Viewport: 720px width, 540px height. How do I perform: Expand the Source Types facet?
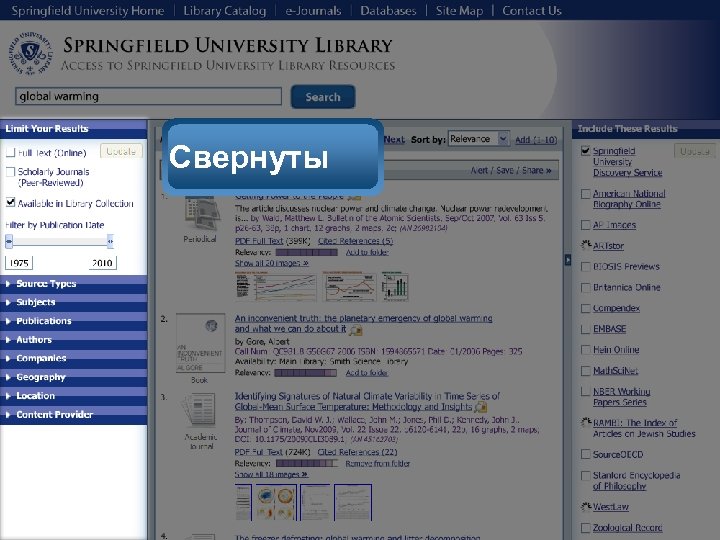73,284
